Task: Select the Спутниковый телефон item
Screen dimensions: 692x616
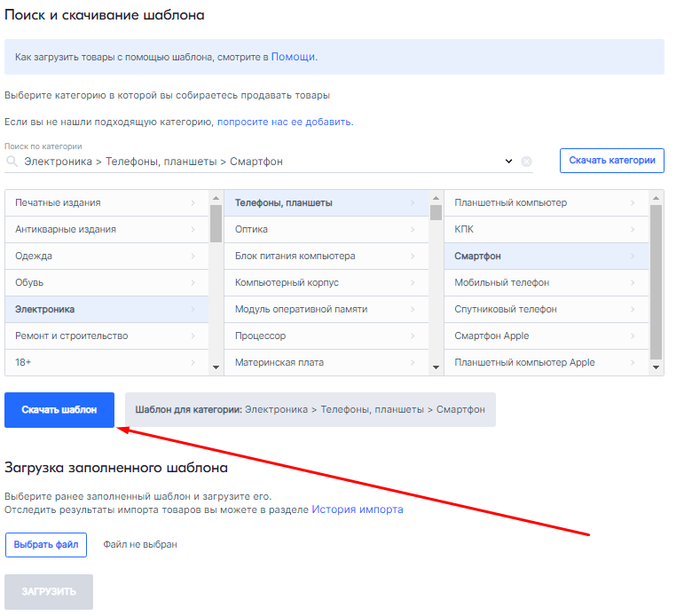Action: [x=547, y=309]
